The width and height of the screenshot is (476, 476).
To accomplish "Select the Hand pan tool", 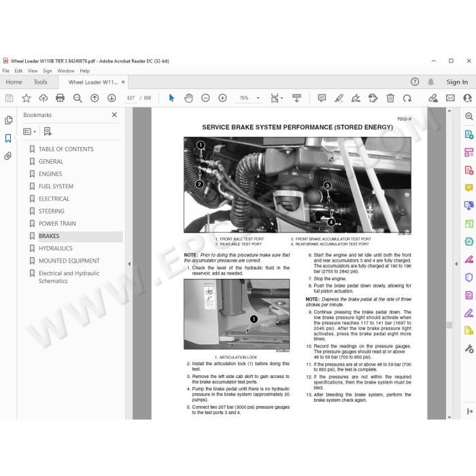I will [x=188, y=98].
